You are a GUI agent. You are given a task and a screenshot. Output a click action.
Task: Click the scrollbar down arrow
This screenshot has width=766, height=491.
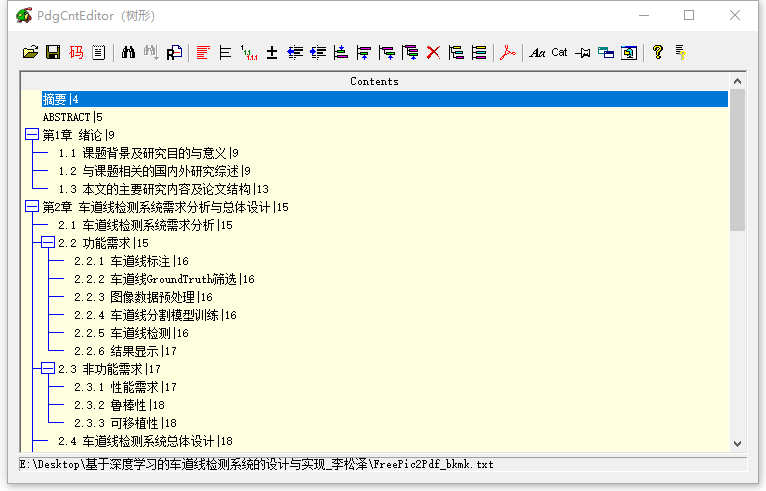point(737,444)
